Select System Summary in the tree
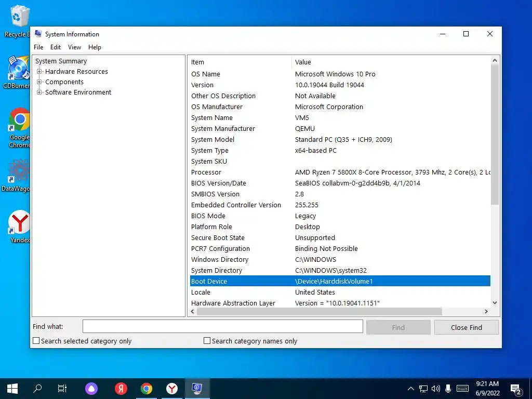Viewport: 532px width, 399px height. pos(61,61)
